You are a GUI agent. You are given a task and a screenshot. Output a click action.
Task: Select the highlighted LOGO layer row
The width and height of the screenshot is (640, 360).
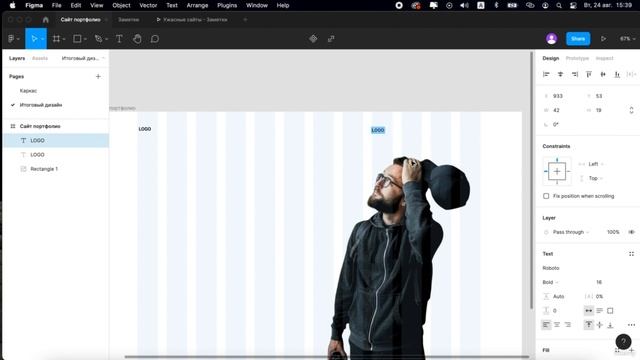pyautogui.click(x=56, y=140)
